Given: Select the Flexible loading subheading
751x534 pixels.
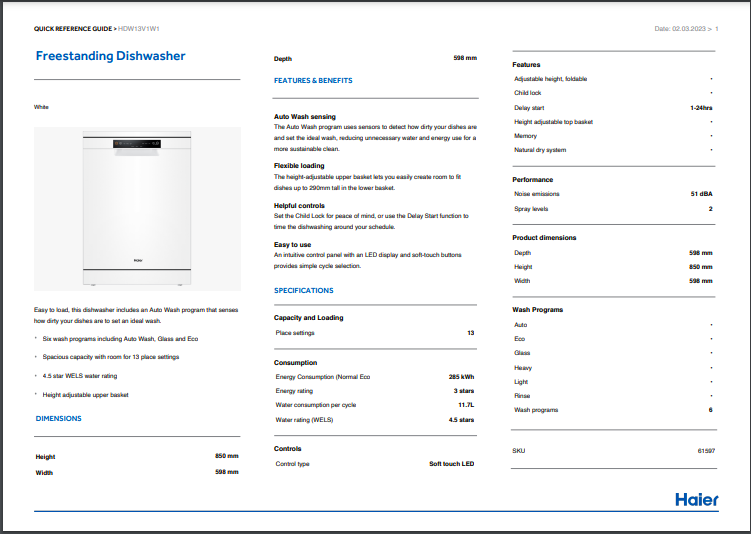Looking at the screenshot, I should pyautogui.click(x=299, y=165).
